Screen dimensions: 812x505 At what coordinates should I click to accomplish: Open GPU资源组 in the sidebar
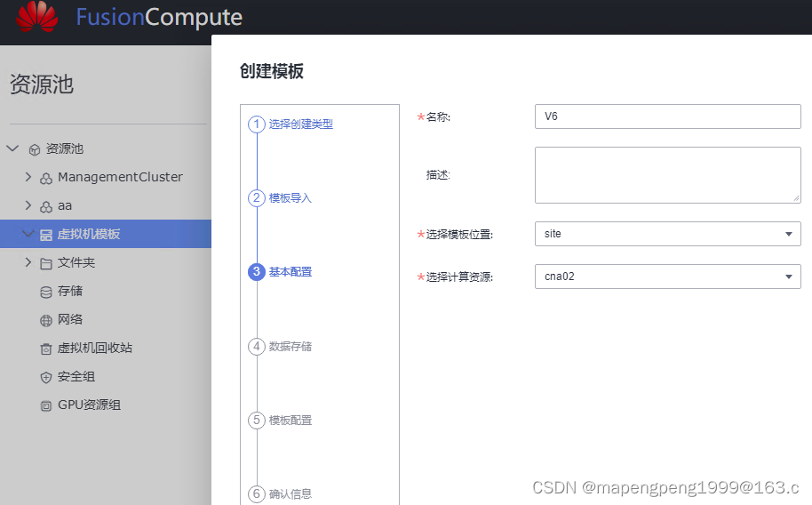89,405
